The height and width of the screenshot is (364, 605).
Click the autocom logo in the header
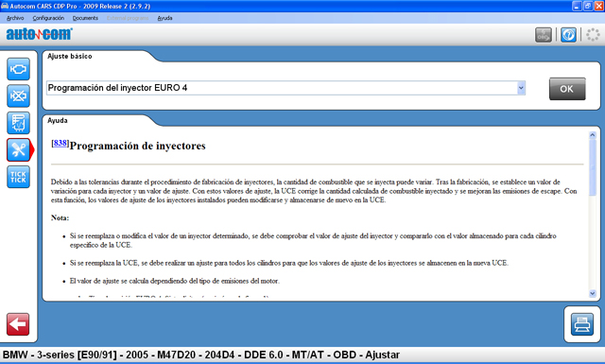40,34
